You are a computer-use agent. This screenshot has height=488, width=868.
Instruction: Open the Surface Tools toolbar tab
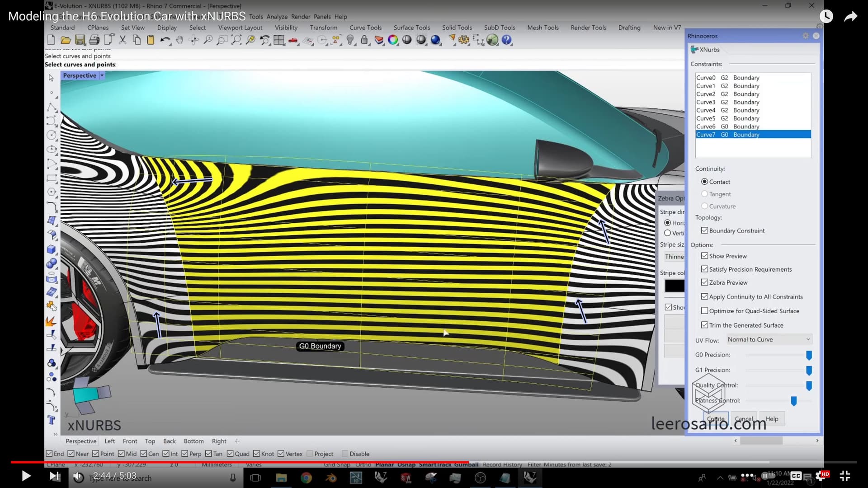(412, 28)
